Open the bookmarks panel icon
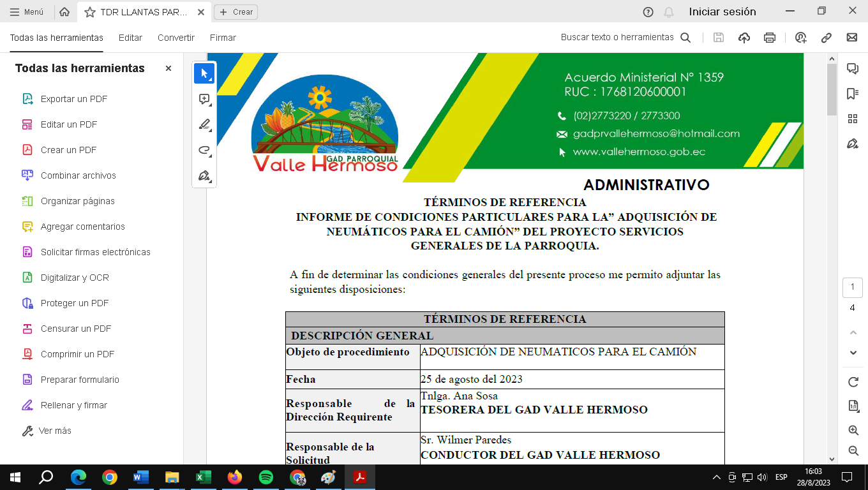The height and width of the screenshot is (490, 868). coord(852,94)
